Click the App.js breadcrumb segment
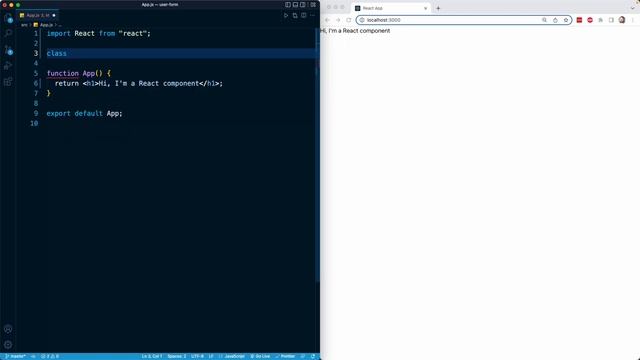The width and height of the screenshot is (640, 360). (x=46, y=25)
